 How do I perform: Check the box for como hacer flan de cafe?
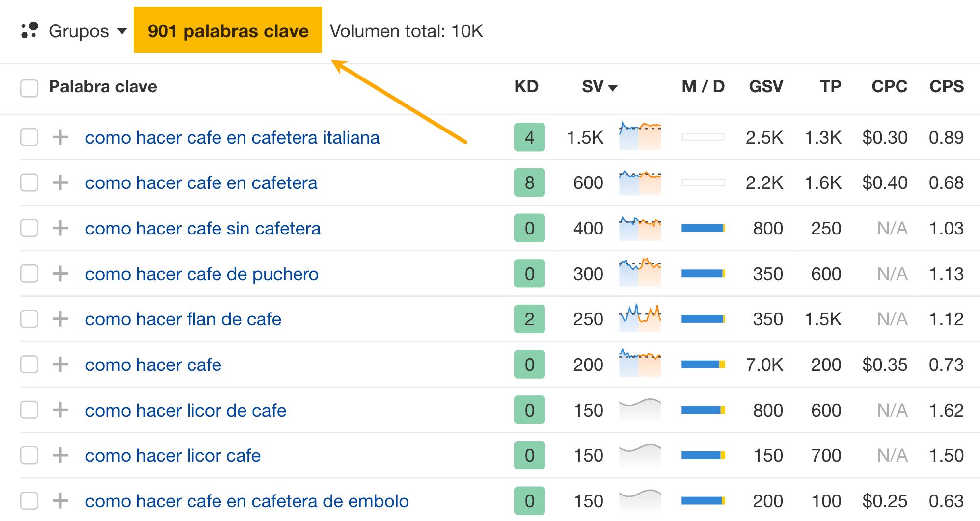29,319
